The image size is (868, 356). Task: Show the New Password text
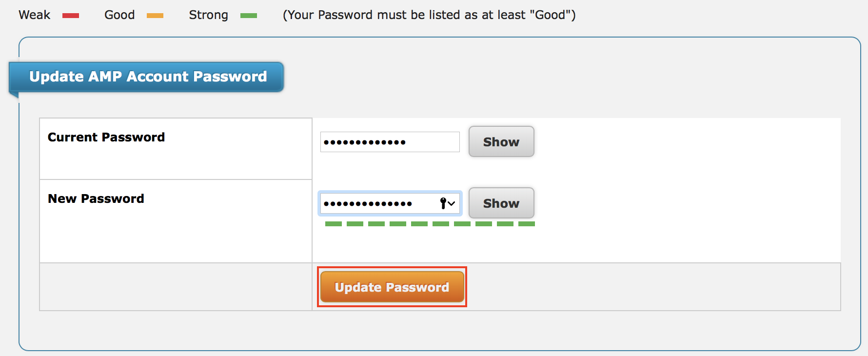501,203
